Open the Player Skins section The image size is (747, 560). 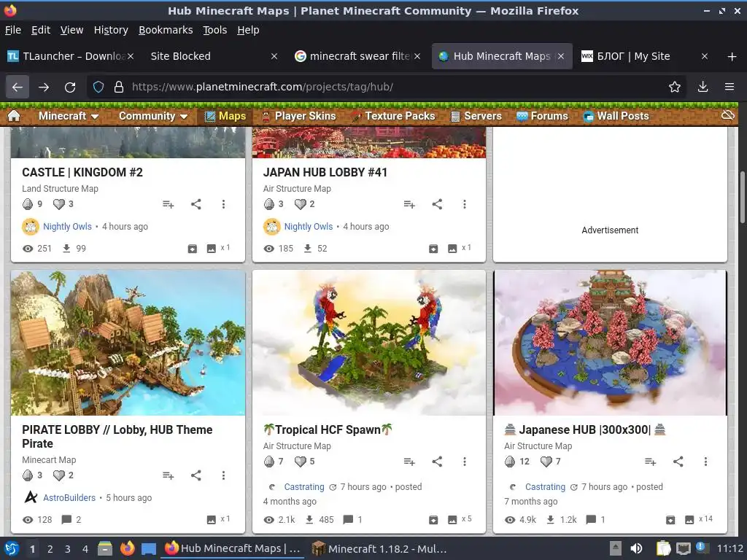pos(299,116)
